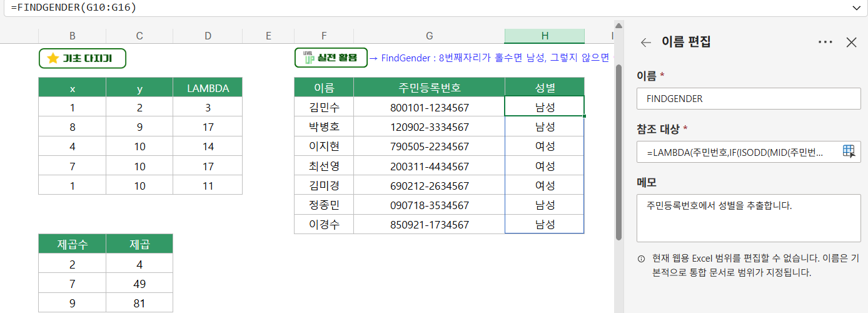868x313 pixels.
Task: Select the LAMBDA result cell 3
Action: pyautogui.click(x=208, y=107)
